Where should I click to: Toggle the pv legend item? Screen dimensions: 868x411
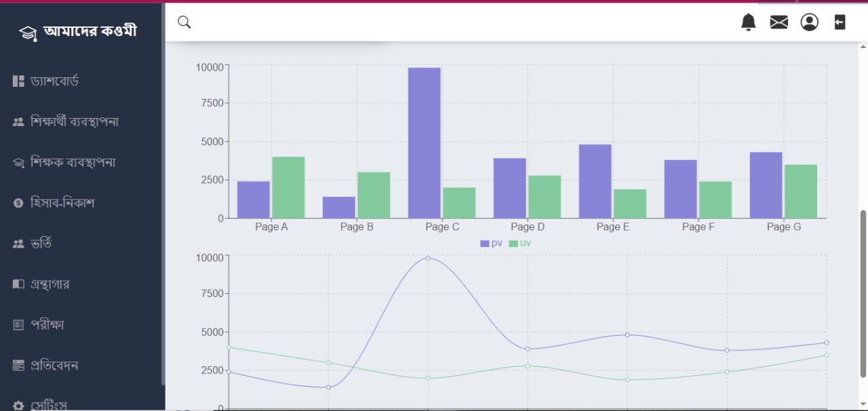pos(492,243)
